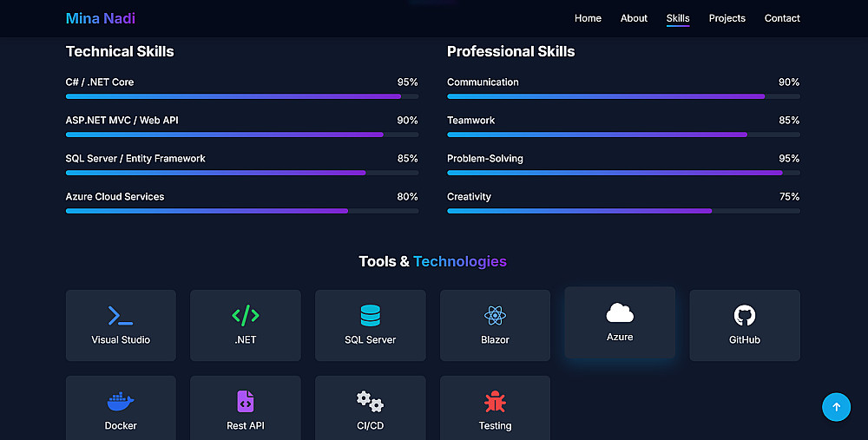Click the Docker whale icon

coord(121,402)
